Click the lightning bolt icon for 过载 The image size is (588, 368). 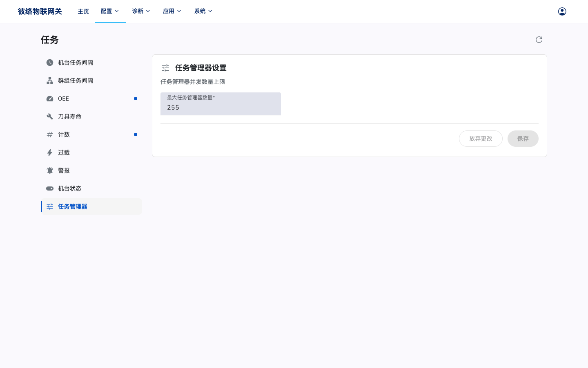(50, 153)
